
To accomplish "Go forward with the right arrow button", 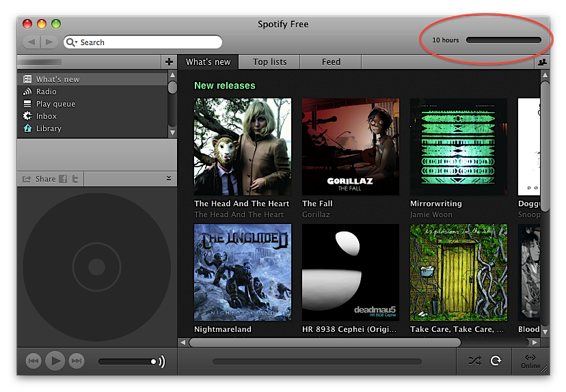I will [x=49, y=42].
